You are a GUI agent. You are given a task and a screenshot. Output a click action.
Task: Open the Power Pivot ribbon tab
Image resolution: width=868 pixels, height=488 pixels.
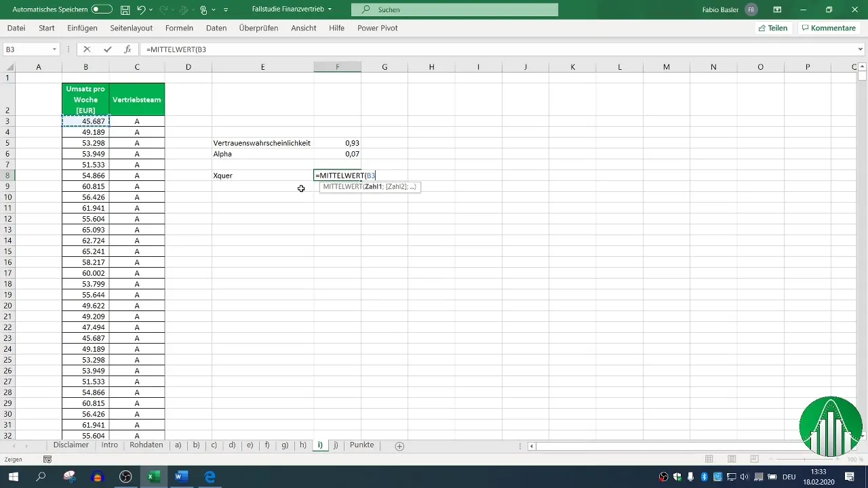378,28
